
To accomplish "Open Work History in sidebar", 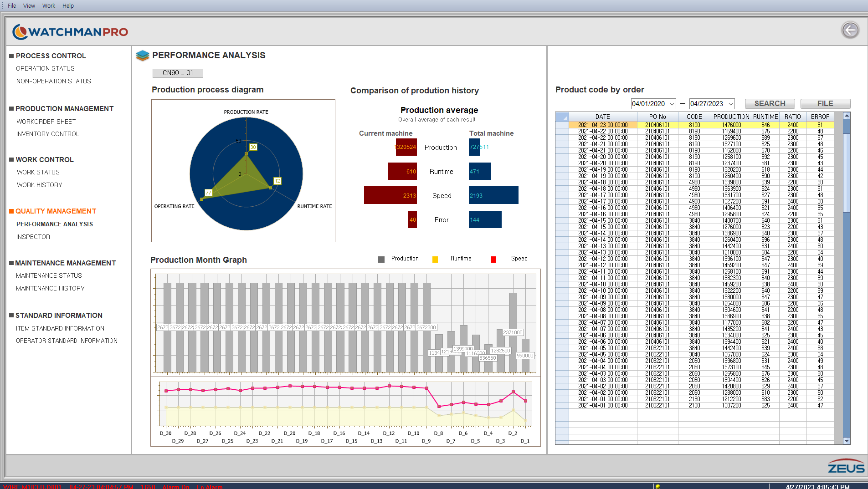I will [40, 185].
